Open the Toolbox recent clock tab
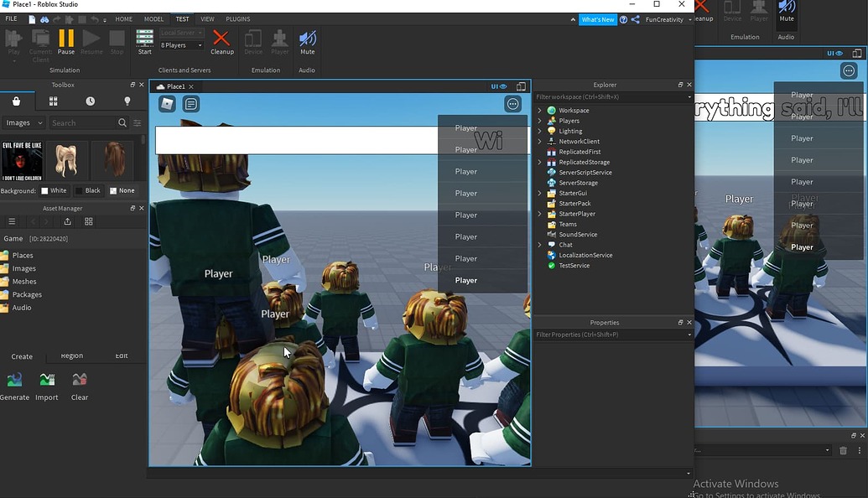This screenshot has height=498, width=868. pyautogui.click(x=91, y=101)
